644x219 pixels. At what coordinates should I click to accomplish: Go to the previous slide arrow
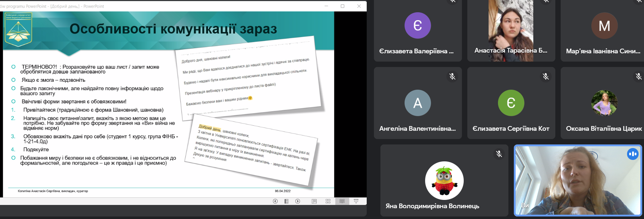(x=275, y=201)
